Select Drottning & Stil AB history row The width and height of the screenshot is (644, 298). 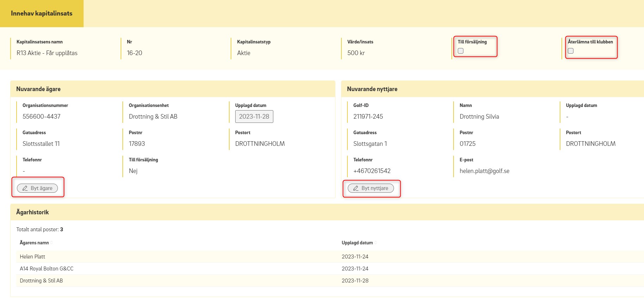(41, 281)
